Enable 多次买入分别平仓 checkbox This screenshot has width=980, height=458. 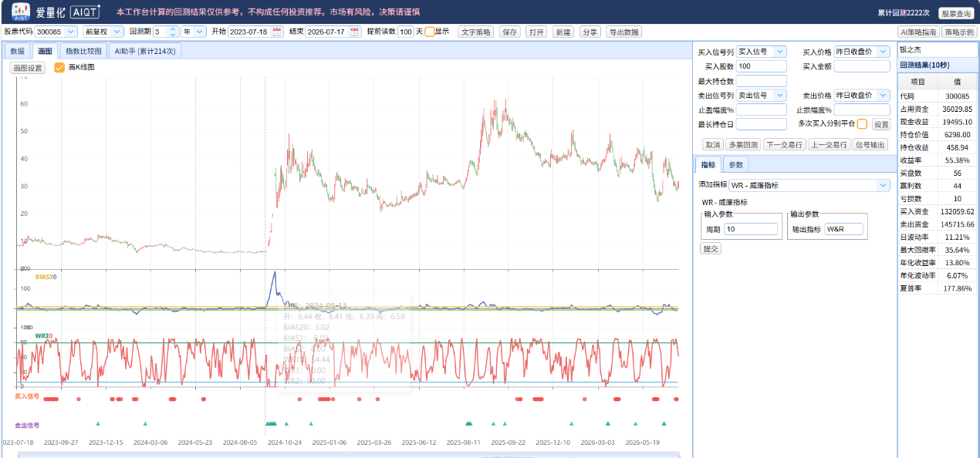pos(862,123)
